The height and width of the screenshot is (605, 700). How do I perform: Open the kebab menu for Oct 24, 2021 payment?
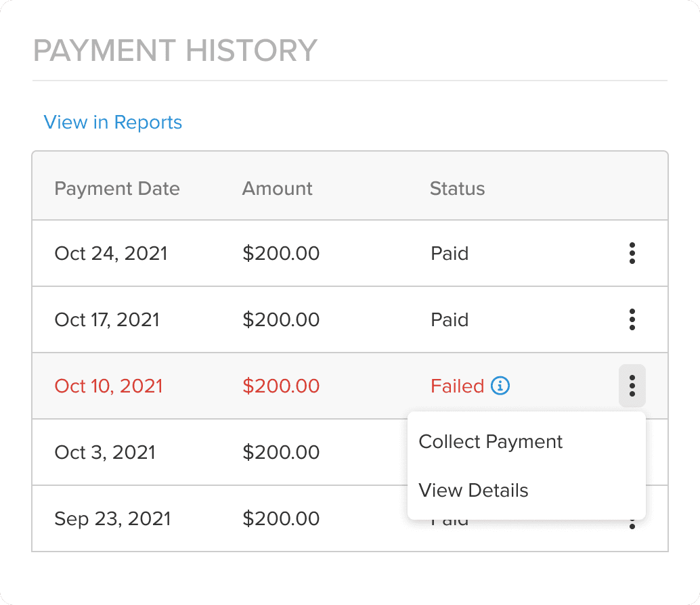pyautogui.click(x=632, y=253)
